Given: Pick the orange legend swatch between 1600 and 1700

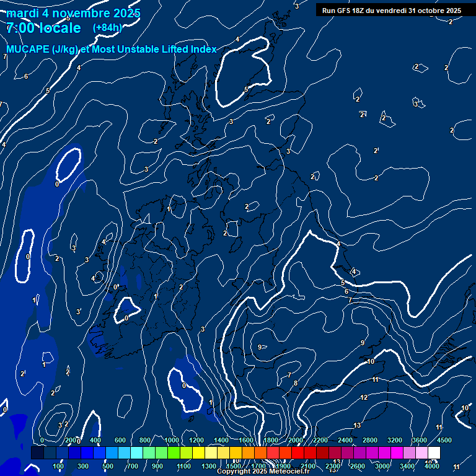Looking at the screenshot, I should (x=248, y=453).
